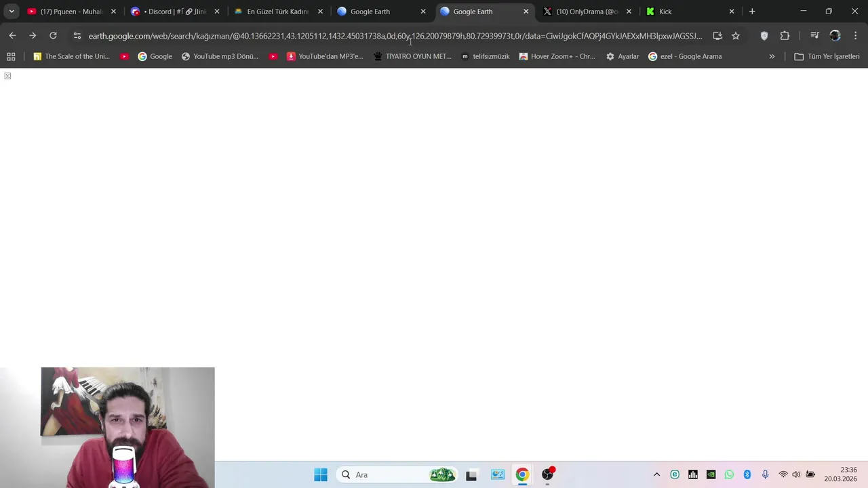The image size is (868, 488).
Task: Open The Scale of the Uni... bookmark
Action: [71, 56]
